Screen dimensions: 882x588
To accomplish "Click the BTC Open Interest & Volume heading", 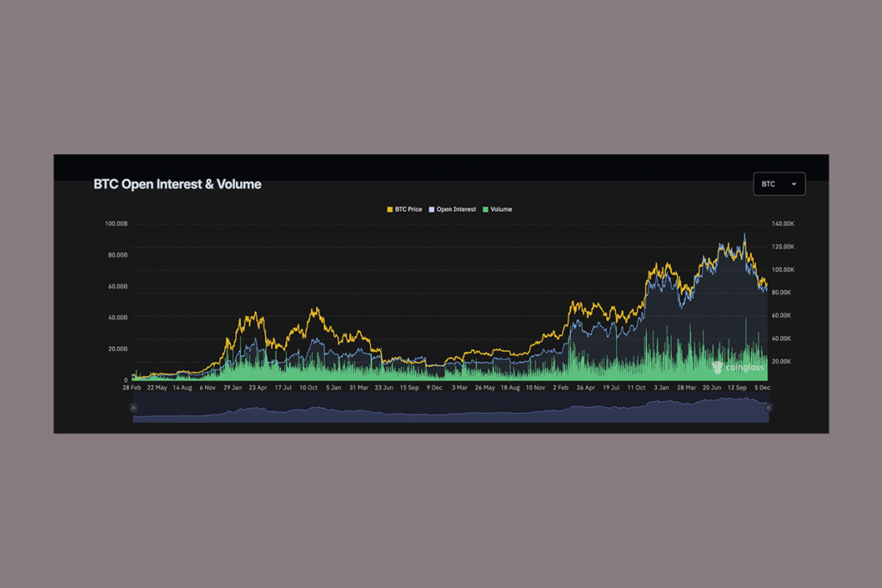I will point(177,184).
